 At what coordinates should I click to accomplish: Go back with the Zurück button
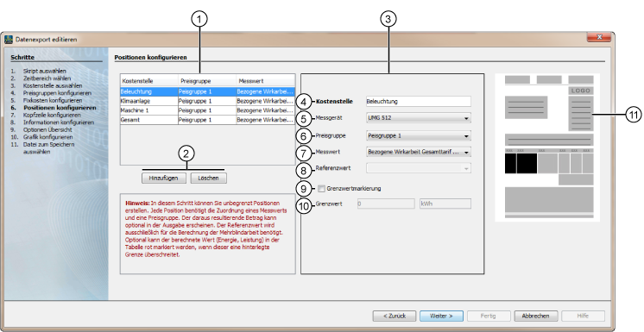[395, 316]
